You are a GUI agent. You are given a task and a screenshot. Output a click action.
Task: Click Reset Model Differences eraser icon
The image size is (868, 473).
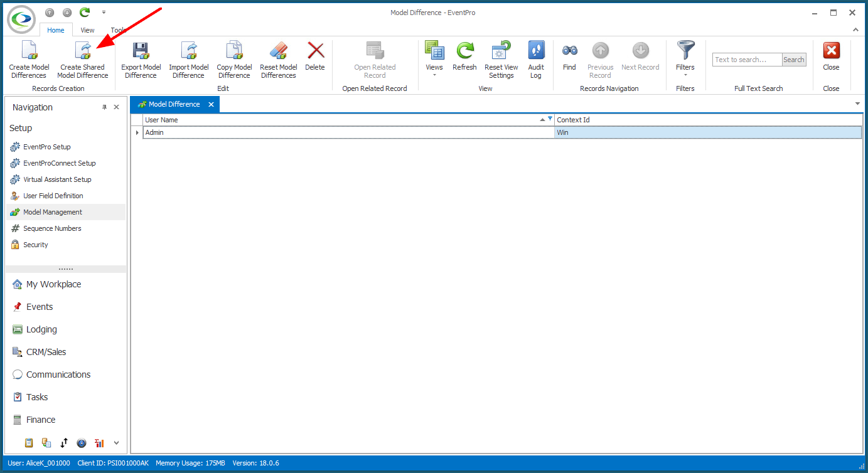click(x=279, y=51)
